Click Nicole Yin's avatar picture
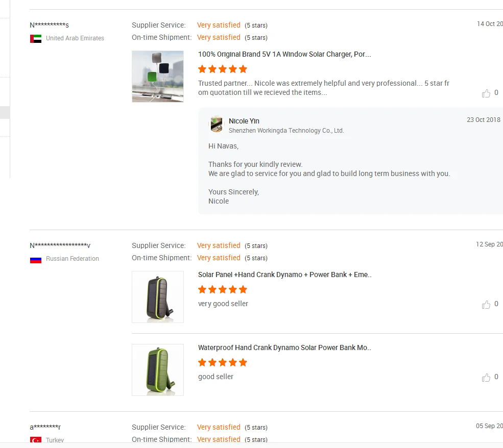Image resolution: width=503 pixels, height=448 pixels. tap(216, 125)
